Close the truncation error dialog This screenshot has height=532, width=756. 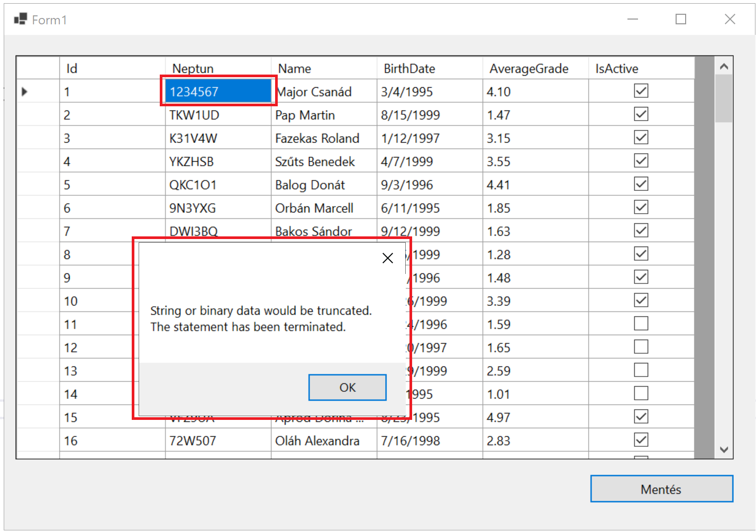tap(387, 258)
